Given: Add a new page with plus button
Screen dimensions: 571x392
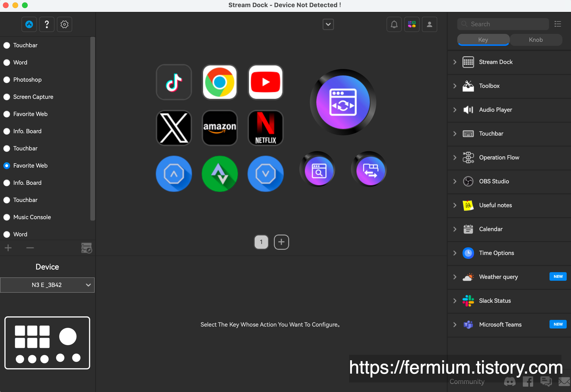Looking at the screenshot, I should (x=281, y=242).
